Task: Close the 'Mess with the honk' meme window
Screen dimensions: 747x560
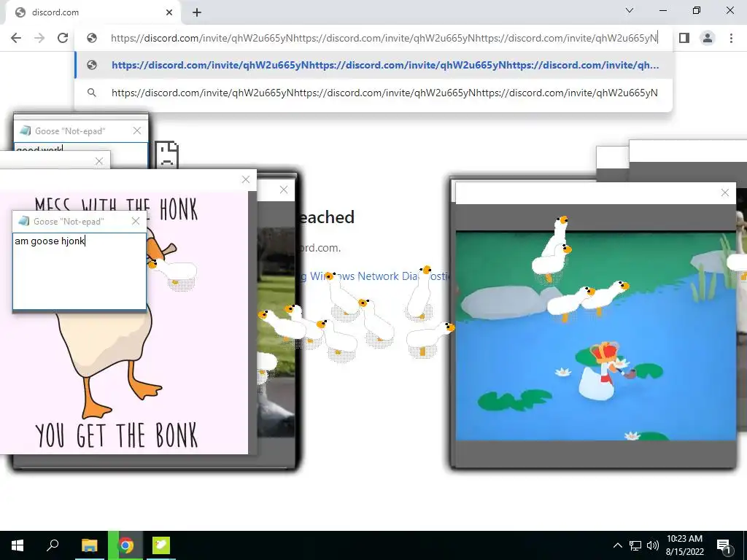Action: coord(246,179)
